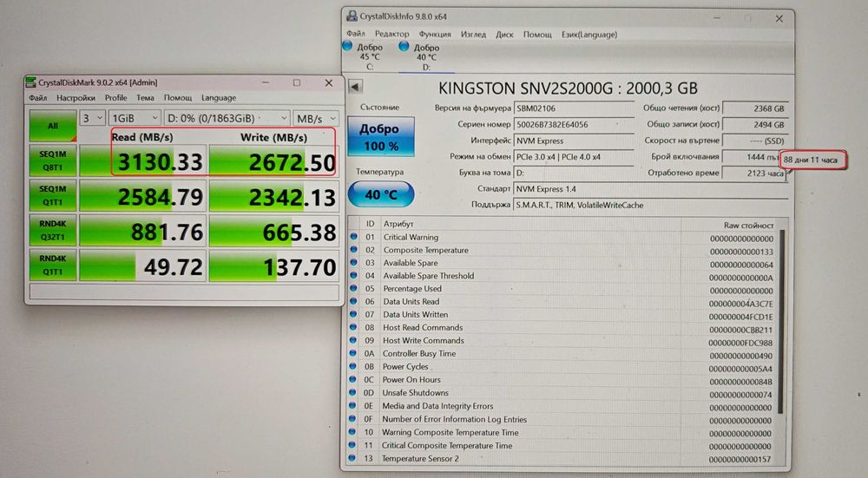Click the Data Units Written status dot
Image resolution: width=868 pixels, height=478 pixels.
pos(353,314)
